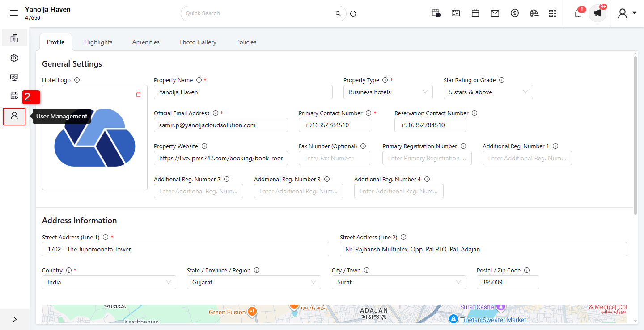The width and height of the screenshot is (644, 330).
Task: Open the add reservation calendar-plus icon
Action: click(x=436, y=13)
